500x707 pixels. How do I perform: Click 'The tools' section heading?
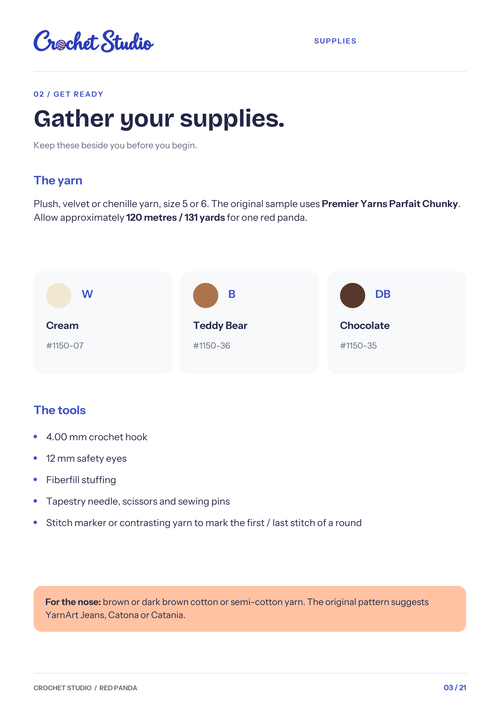(60, 410)
